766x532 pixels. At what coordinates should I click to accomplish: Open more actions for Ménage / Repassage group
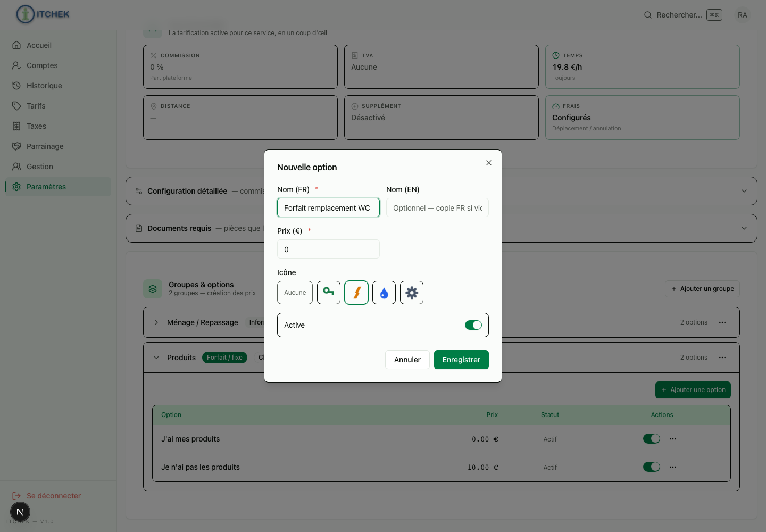point(722,322)
